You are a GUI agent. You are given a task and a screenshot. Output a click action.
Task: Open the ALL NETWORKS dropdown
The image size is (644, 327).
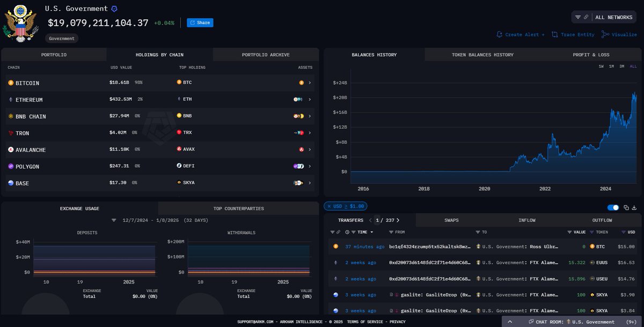tap(604, 17)
